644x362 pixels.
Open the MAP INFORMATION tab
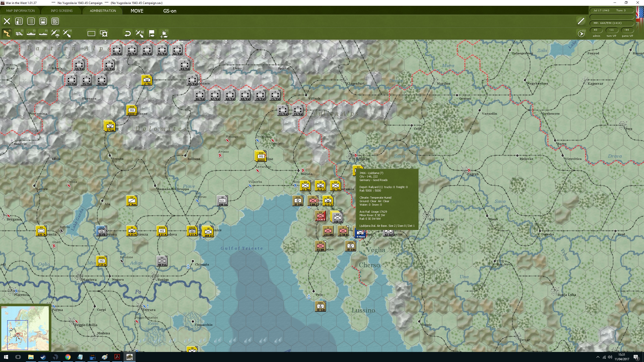(20, 11)
